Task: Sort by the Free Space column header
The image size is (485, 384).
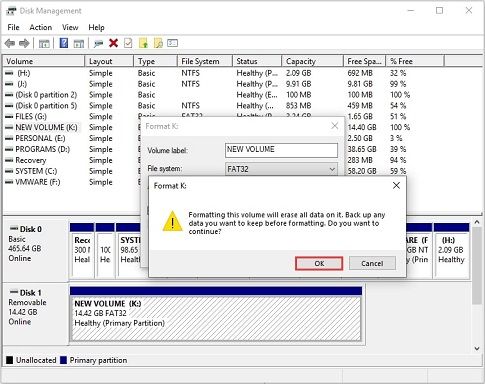Action: (365, 61)
